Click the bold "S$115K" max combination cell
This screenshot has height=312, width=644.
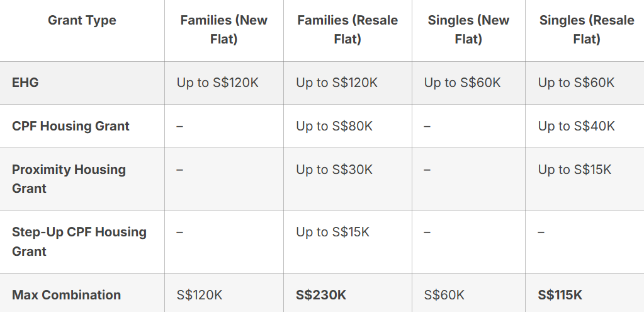560,295
